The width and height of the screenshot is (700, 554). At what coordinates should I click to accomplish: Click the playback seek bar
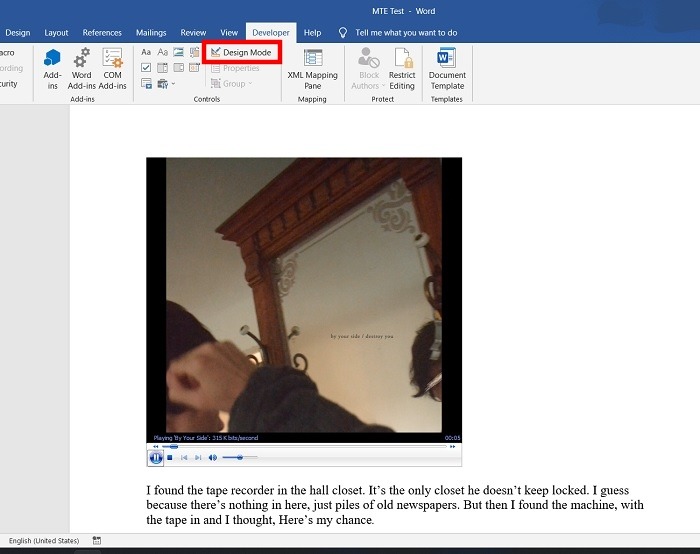[x=304, y=446]
